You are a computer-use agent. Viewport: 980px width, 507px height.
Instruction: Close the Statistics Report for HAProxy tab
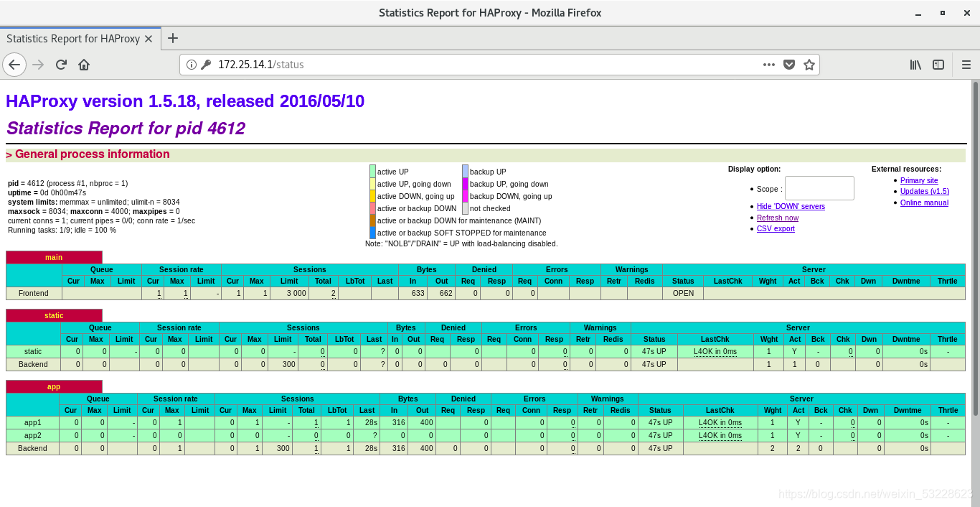point(149,39)
